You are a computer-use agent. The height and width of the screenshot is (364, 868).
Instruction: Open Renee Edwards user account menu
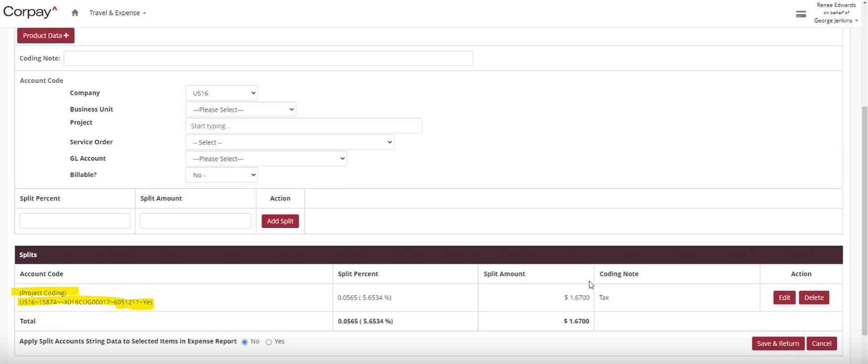pyautogui.click(x=836, y=13)
